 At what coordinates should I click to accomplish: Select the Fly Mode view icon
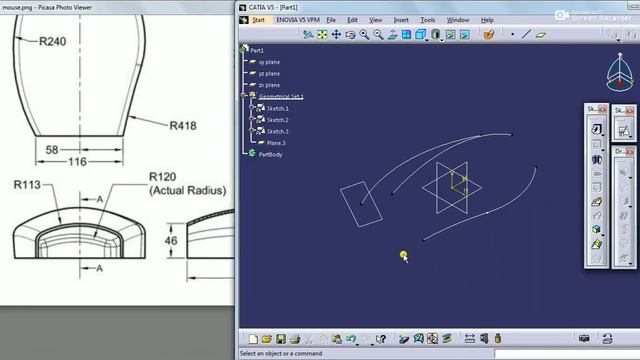308,35
